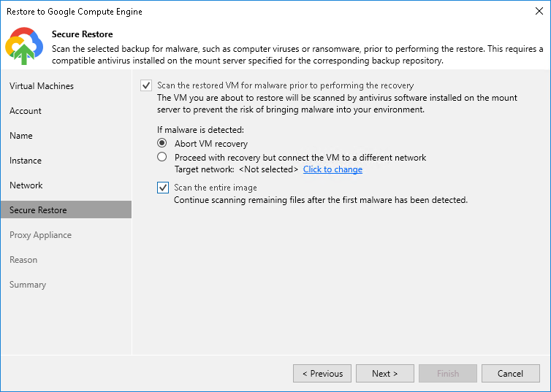Cancel the restore wizard
Screen dimensions: 551x392
coord(510,373)
